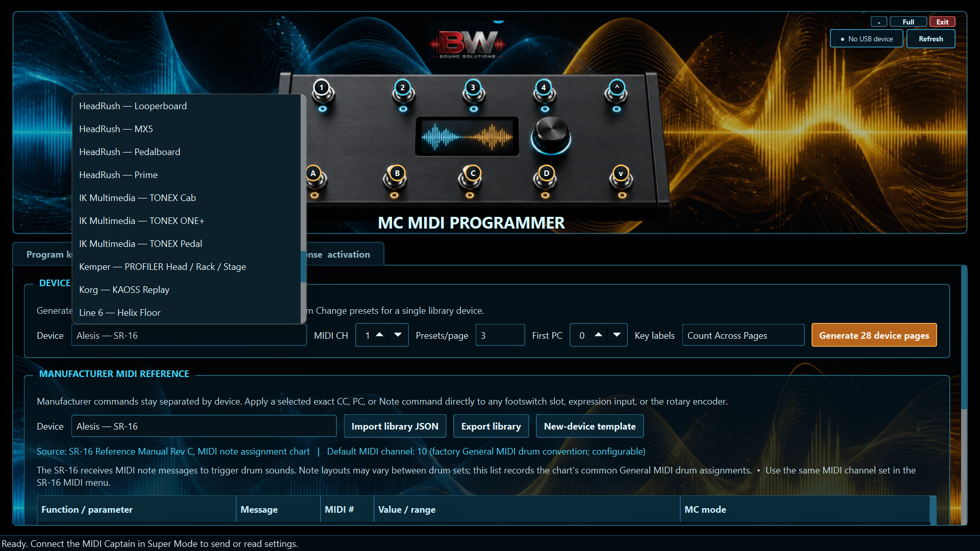980x551 pixels.
Task: Click the MIDI # column header
Action: pos(347,509)
